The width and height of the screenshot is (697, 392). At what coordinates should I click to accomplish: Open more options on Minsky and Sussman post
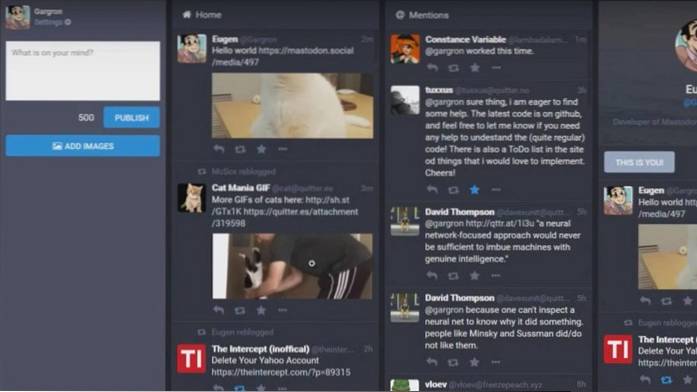(496, 362)
